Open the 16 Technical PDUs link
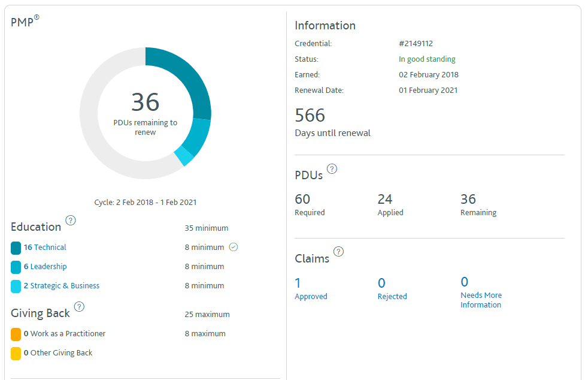Screen dimensions: 588x380 point(45,248)
